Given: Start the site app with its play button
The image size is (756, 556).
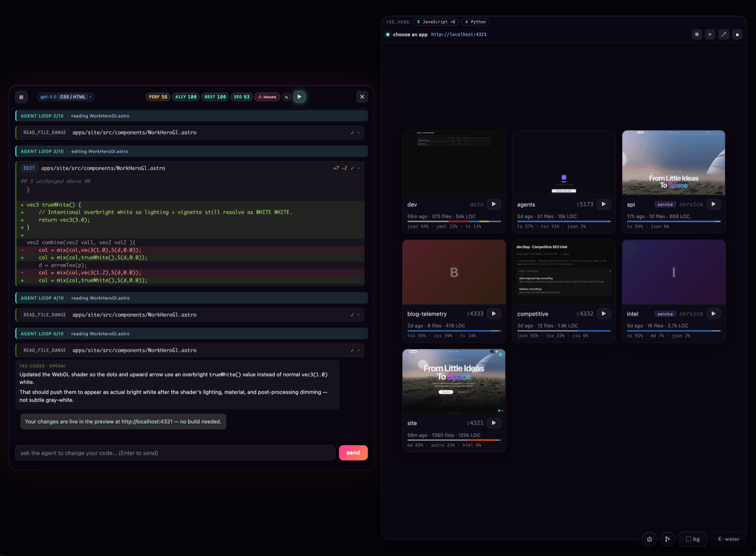Looking at the screenshot, I should 494,423.
